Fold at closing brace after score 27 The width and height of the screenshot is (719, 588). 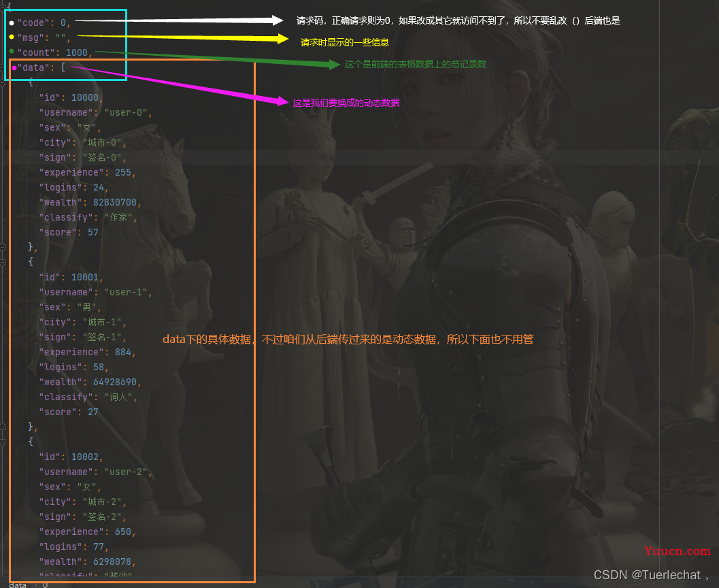2,427
